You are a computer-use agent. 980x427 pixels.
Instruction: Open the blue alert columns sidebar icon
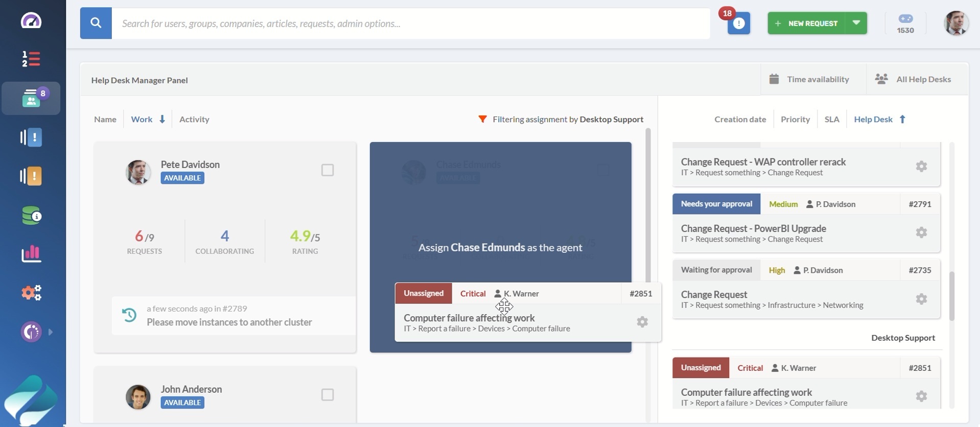point(31,137)
